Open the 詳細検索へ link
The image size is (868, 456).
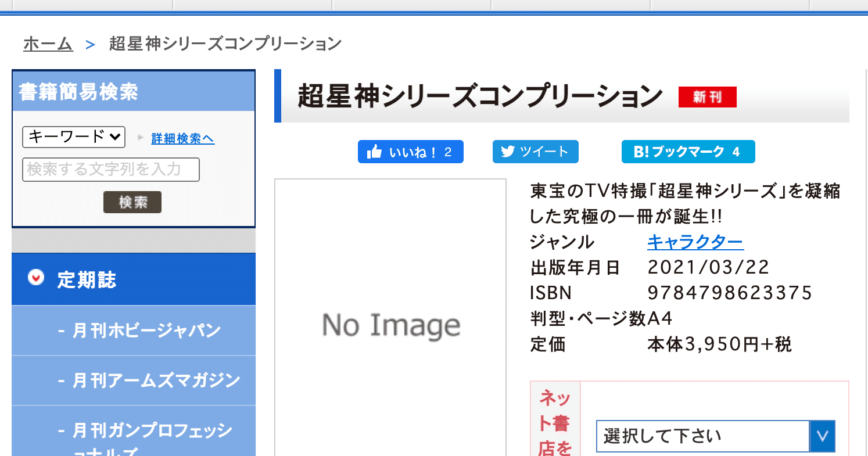(182, 139)
